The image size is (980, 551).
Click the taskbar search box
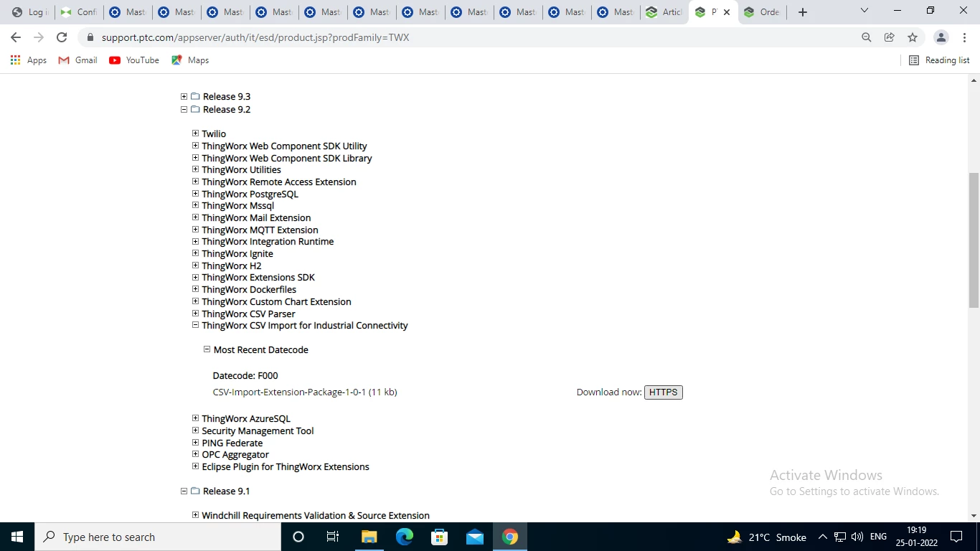pyautogui.click(x=158, y=537)
